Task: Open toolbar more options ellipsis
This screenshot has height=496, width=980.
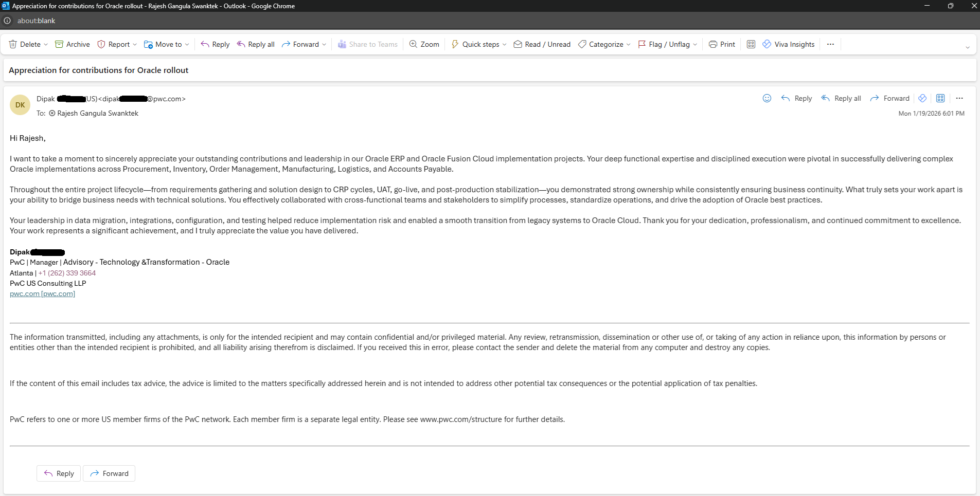Action: coord(830,44)
